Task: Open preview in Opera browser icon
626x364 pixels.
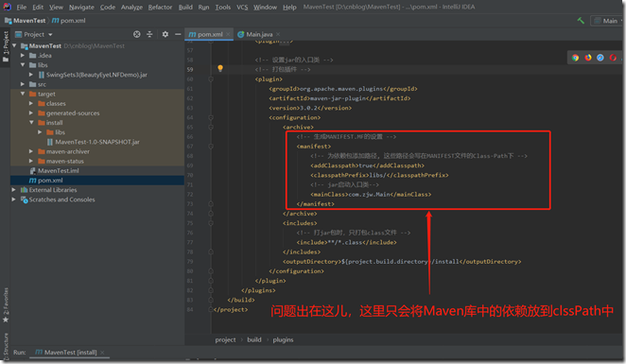Action: 613,58
